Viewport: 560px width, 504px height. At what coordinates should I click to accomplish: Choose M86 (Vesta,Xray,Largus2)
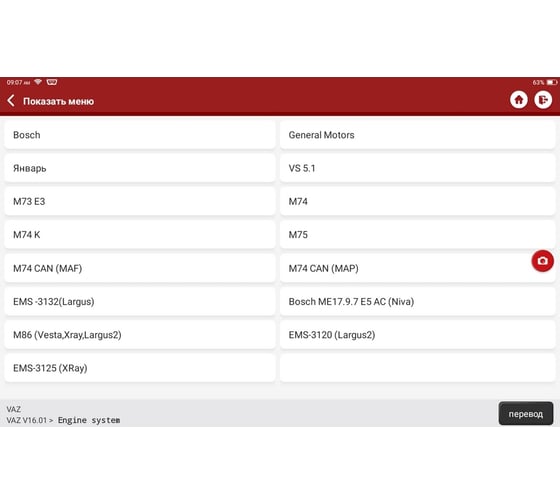(140, 334)
